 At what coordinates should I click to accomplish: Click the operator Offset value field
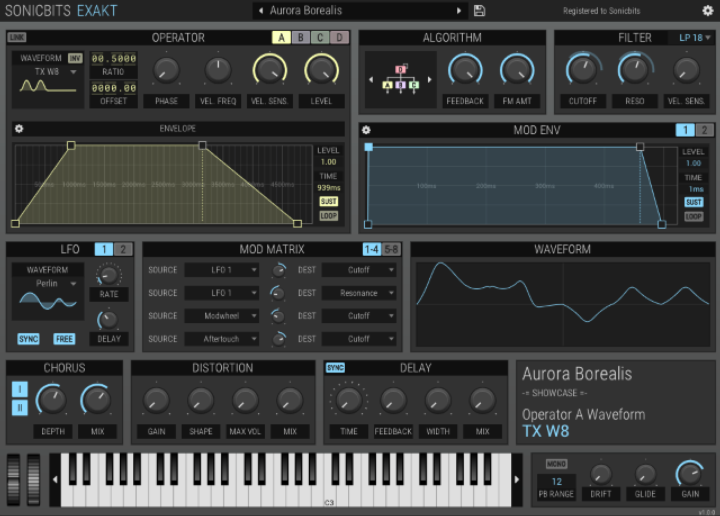[113, 88]
